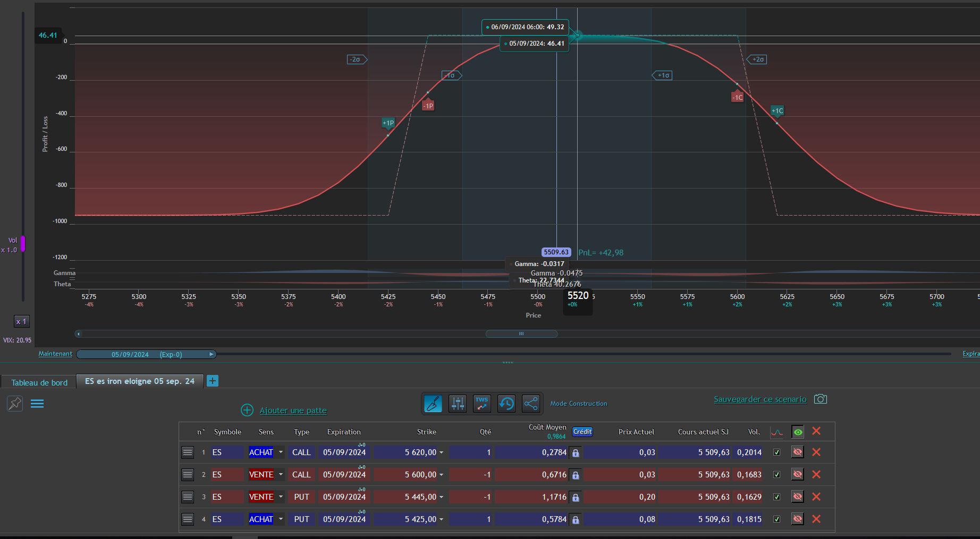The width and height of the screenshot is (980, 539).
Task: Toggle visibility eye for row 3 put
Action: [x=797, y=497]
